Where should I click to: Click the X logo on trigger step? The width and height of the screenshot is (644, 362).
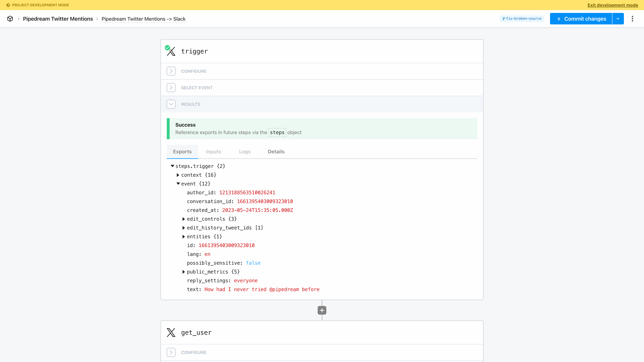click(x=171, y=52)
